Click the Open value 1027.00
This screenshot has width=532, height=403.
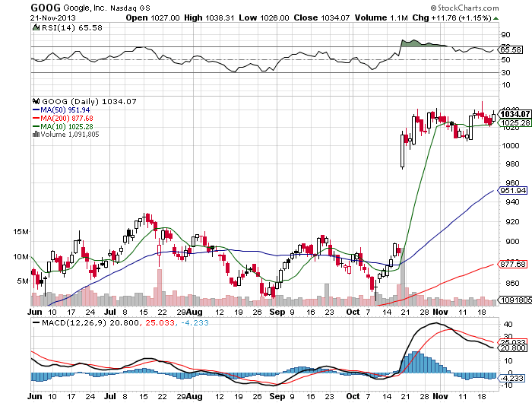[165, 17]
